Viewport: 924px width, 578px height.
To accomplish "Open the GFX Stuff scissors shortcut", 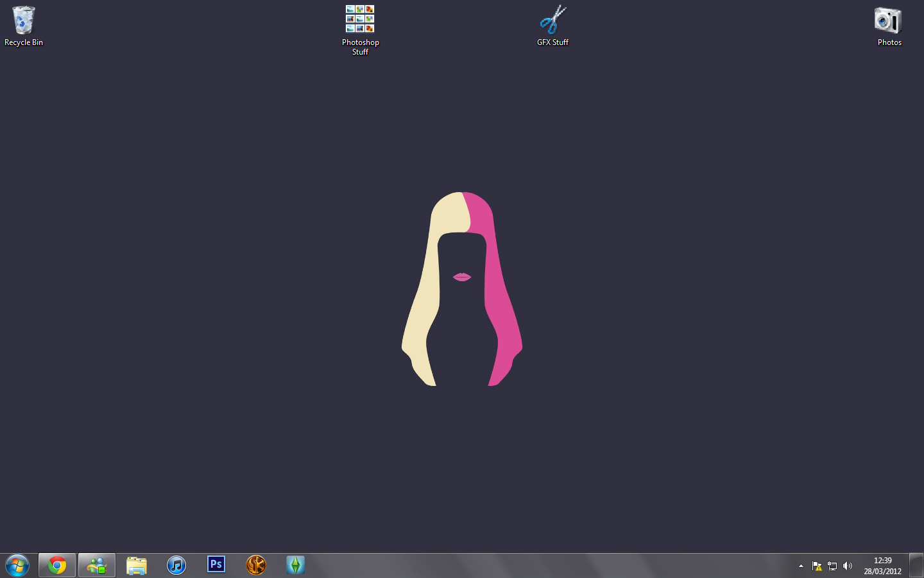I will [552, 26].
